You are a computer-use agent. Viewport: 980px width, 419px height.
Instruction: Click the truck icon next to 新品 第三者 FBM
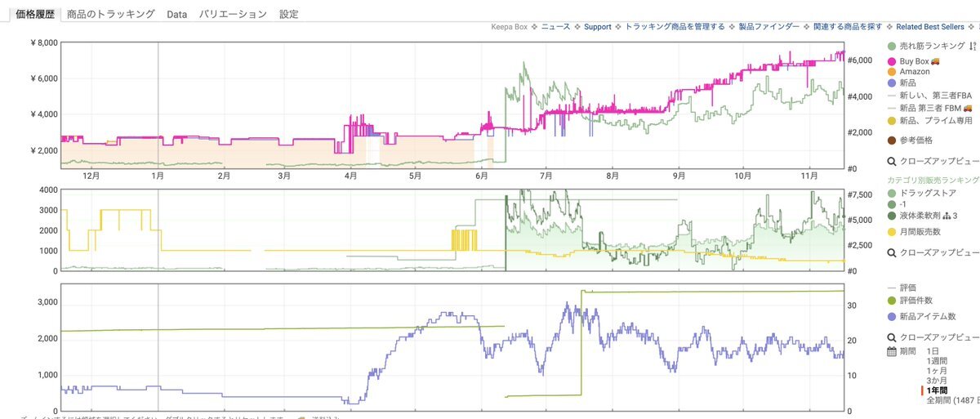click(x=968, y=107)
